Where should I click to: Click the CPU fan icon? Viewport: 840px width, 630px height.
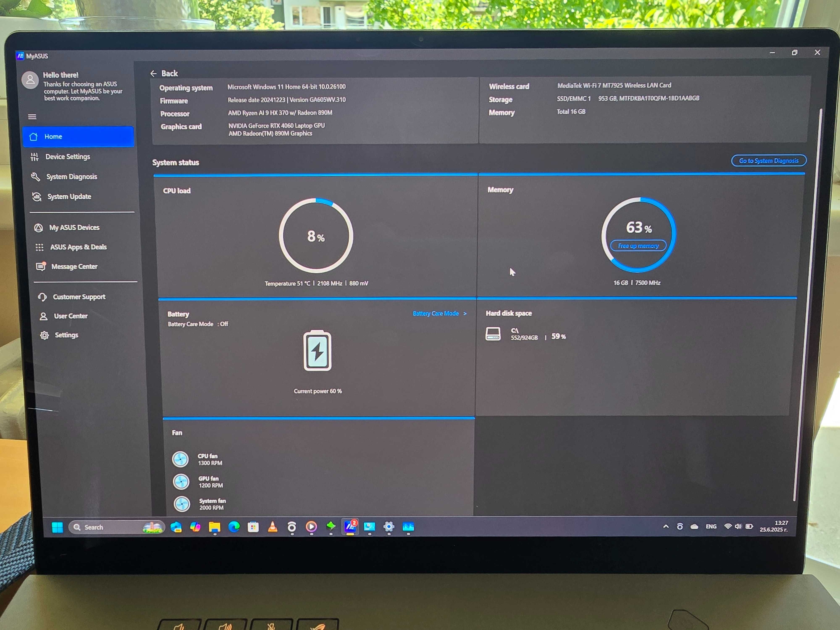(x=180, y=459)
